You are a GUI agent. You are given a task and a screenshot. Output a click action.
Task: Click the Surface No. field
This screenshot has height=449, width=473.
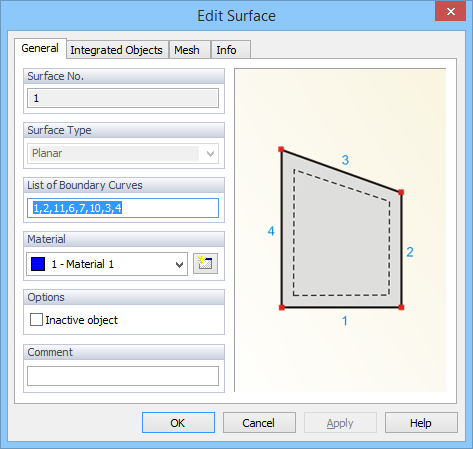click(123, 98)
